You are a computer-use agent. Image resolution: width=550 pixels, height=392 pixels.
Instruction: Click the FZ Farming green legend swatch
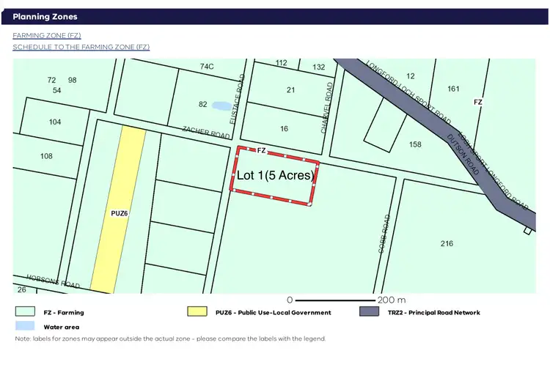click(x=26, y=312)
